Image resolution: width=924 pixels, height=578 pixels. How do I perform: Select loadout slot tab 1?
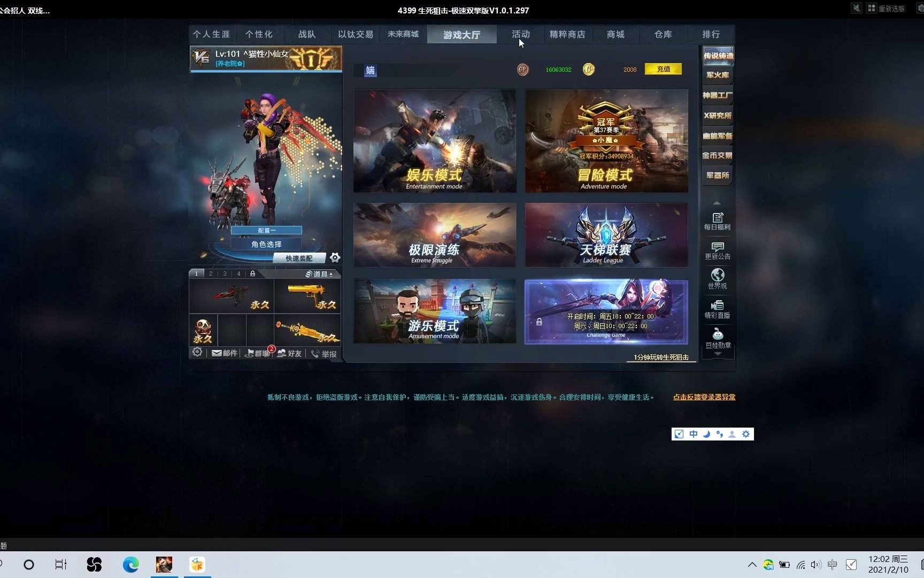point(196,273)
